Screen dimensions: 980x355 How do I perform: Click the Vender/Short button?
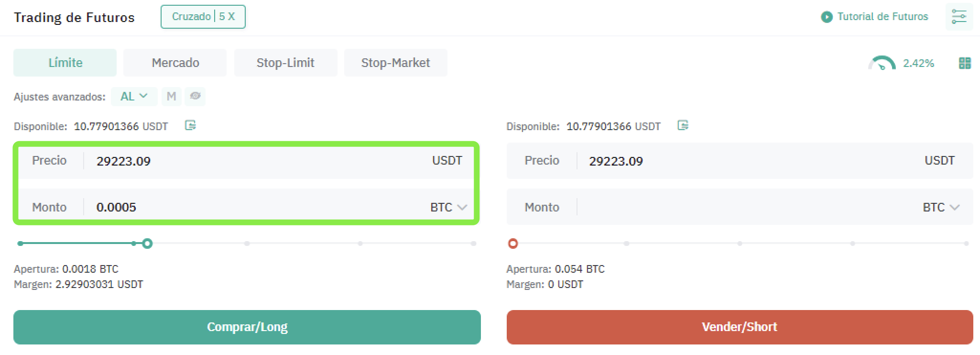(x=740, y=327)
